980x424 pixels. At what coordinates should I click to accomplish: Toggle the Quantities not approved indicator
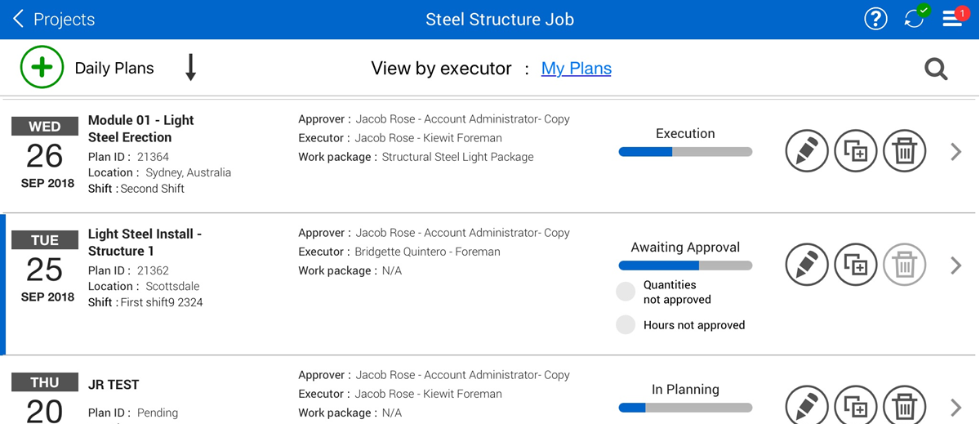pos(626,292)
